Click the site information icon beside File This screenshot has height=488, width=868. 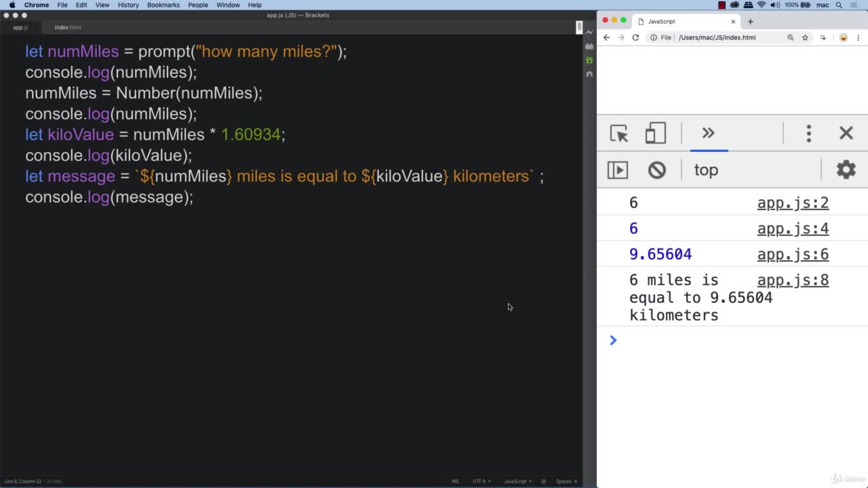coord(654,37)
